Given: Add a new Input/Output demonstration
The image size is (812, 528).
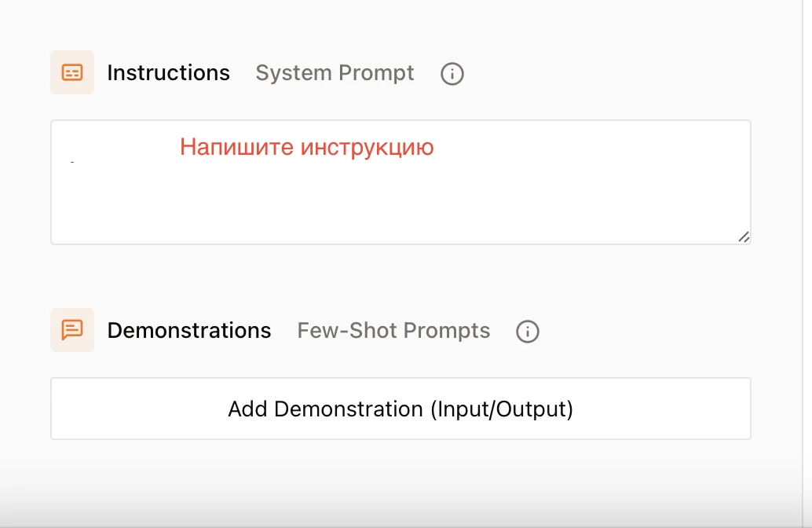Looking at the screenshot, I should click(x=401, y=409).
